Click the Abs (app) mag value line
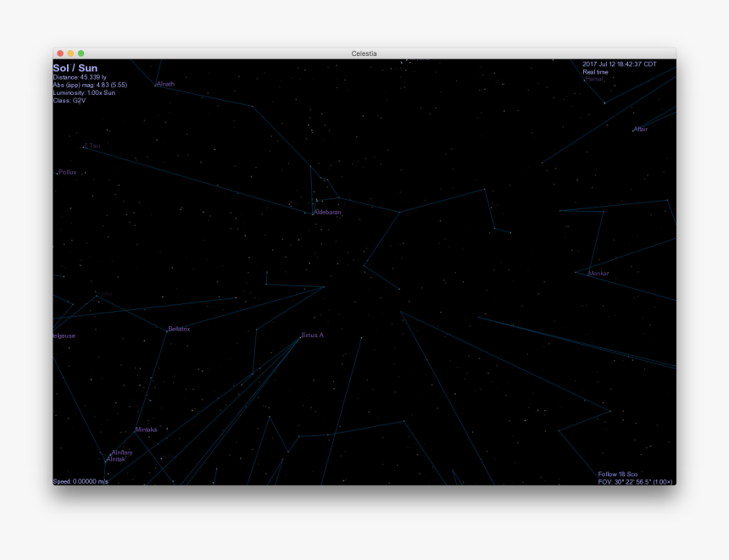The image size is (729, 560). pos(90,85)
